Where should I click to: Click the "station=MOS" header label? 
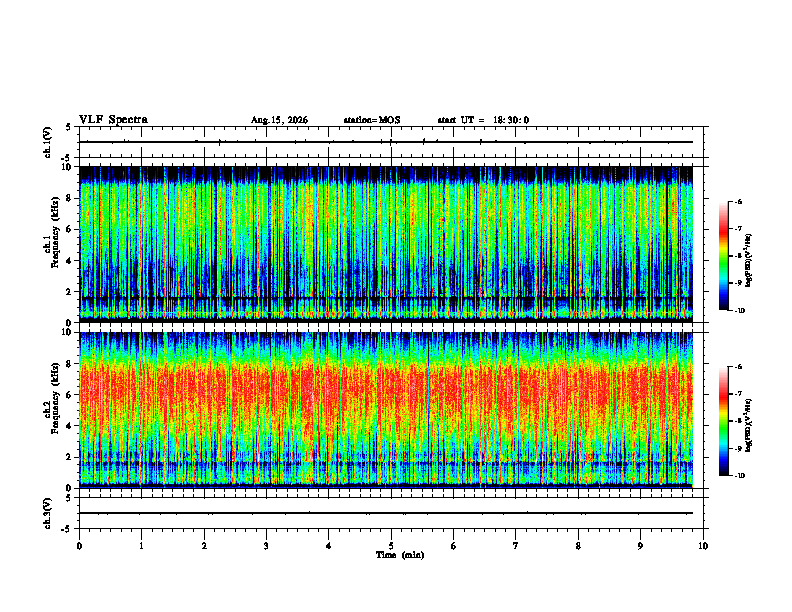[372, 120]
